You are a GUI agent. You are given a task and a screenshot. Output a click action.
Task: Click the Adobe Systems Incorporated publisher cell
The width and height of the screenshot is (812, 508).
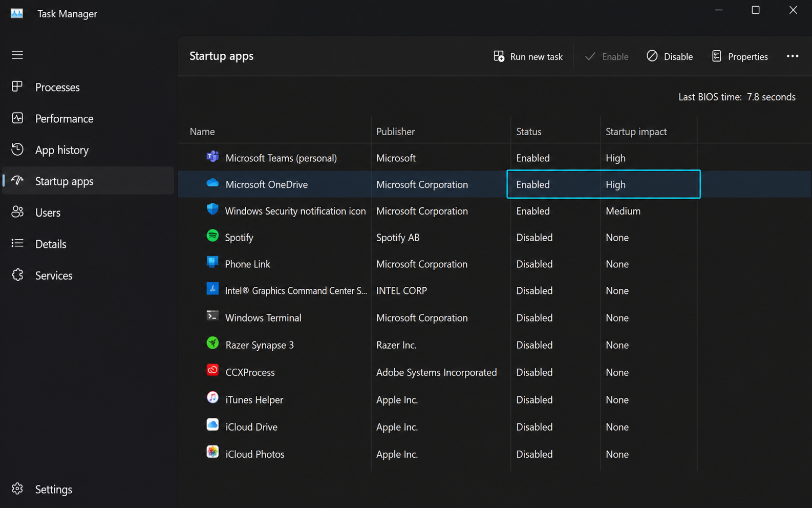click(436, 373)
